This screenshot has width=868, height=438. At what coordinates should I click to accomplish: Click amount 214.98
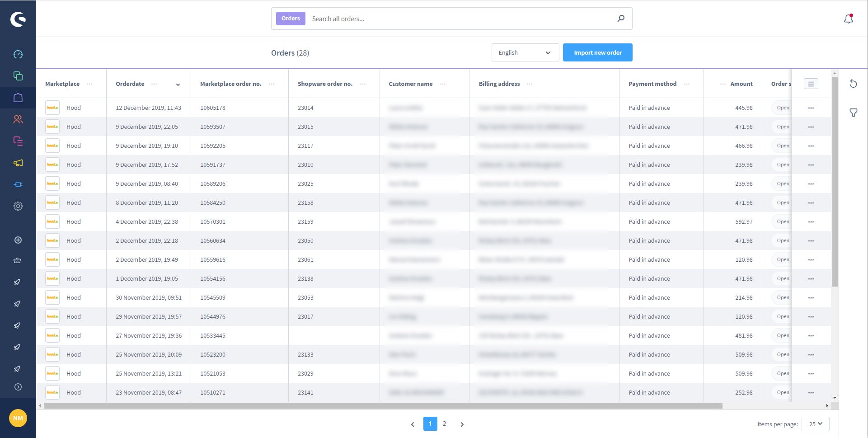pyautogui.click(x=744, y=297)
